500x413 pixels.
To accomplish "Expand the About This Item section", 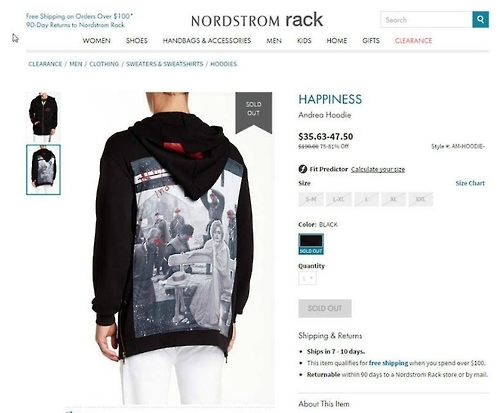I will (324, 404).
